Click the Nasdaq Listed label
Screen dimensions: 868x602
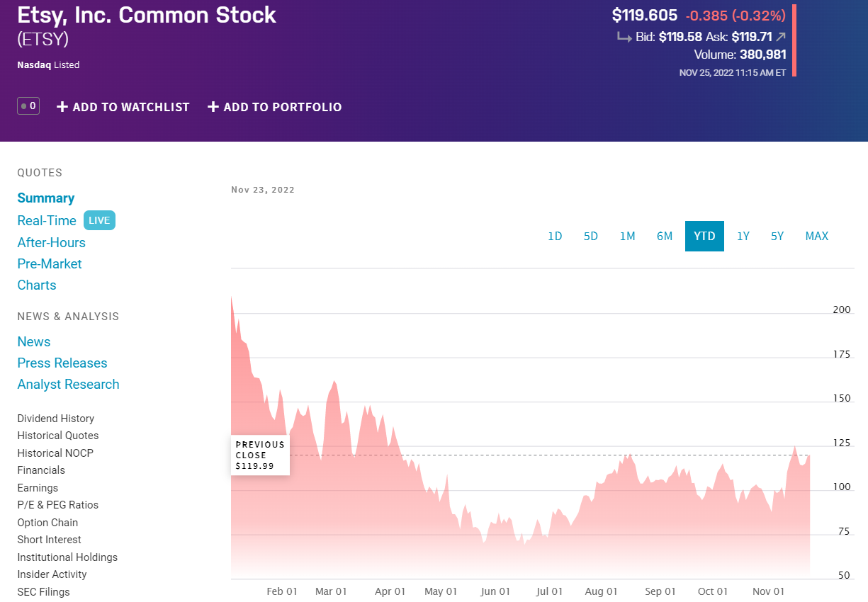tap(48, 65)
